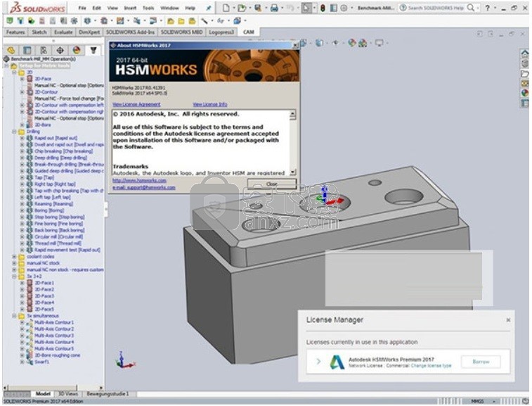Open the Appearances color-ball task pane icon
The image size is (532, 406).
tap(525, 93)
